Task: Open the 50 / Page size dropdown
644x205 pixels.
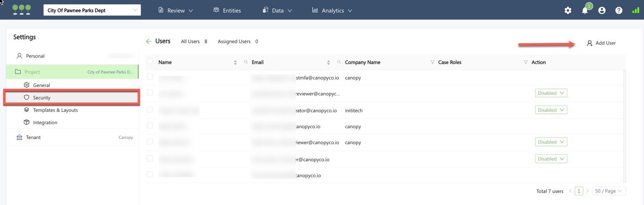Action: (x=609, y=191)
